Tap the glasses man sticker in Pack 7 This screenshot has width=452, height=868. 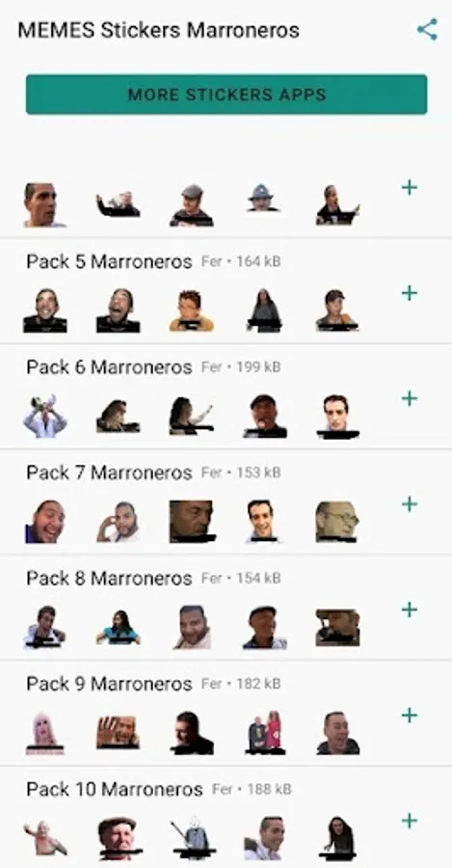337,522
